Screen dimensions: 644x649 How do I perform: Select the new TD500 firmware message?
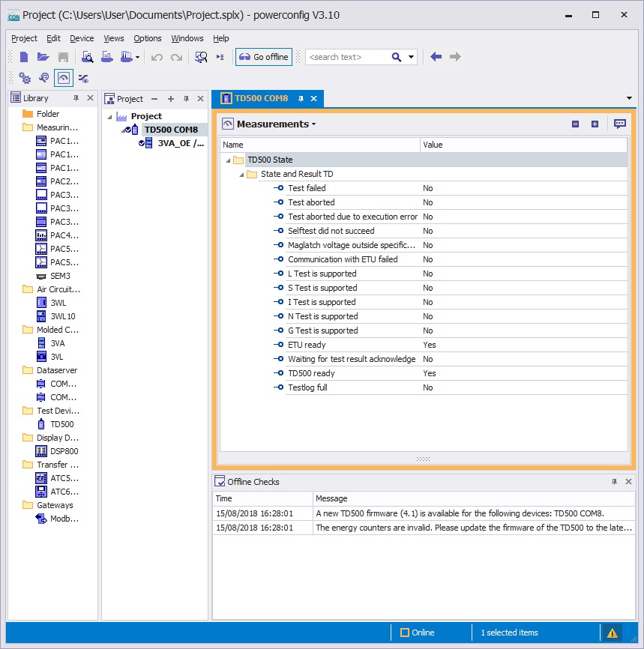point(424,513)
